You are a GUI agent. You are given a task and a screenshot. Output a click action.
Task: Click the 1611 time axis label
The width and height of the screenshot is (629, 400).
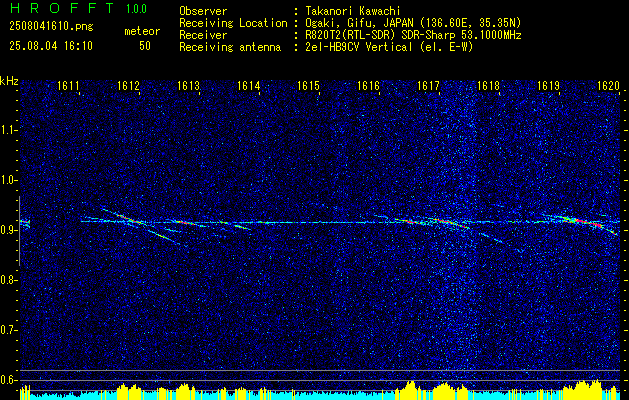pyautogui.click(x=68, y=85)
